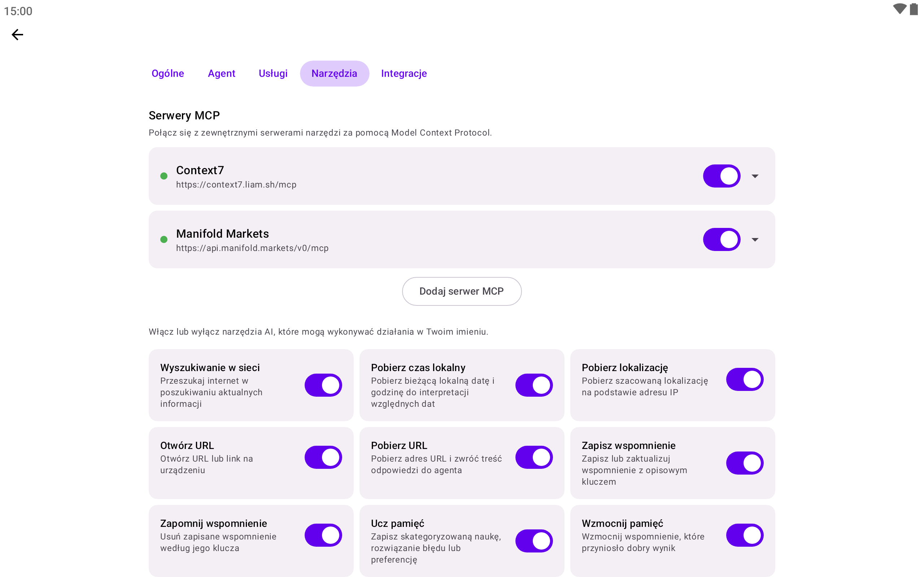Click the Manifold Markets green status dot
Viewport: 924px width, 577px height.
click(x=164, y=239)
